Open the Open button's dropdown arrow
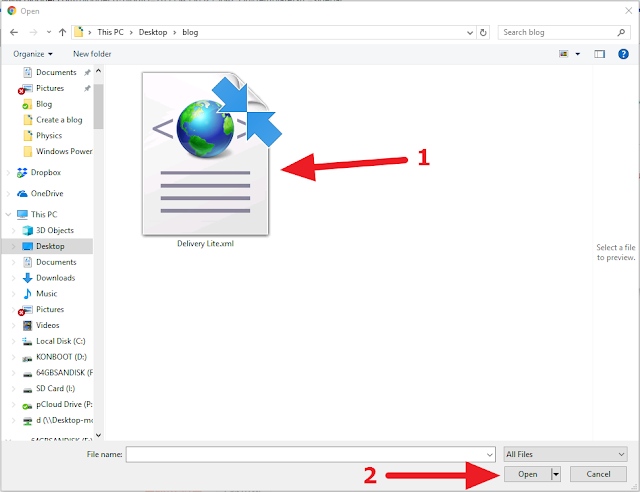The height and width of the screenshot is (492, 640). pos(556,474)
